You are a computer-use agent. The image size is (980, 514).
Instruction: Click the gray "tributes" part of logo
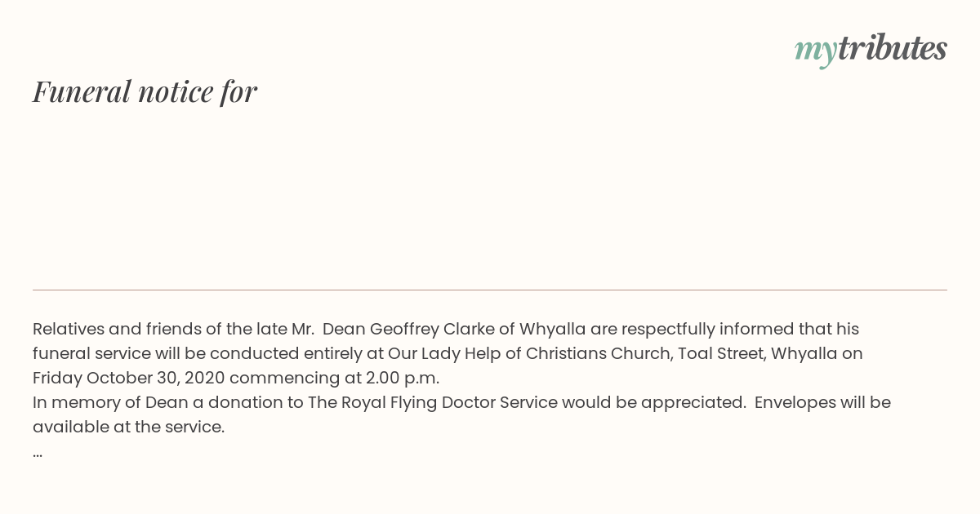click(x=893, y=47)
